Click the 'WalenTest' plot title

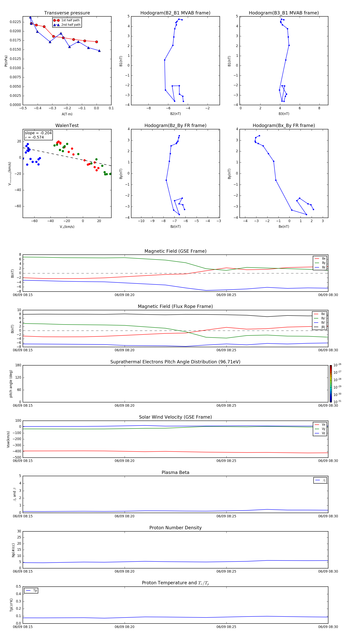coord(67,125)
